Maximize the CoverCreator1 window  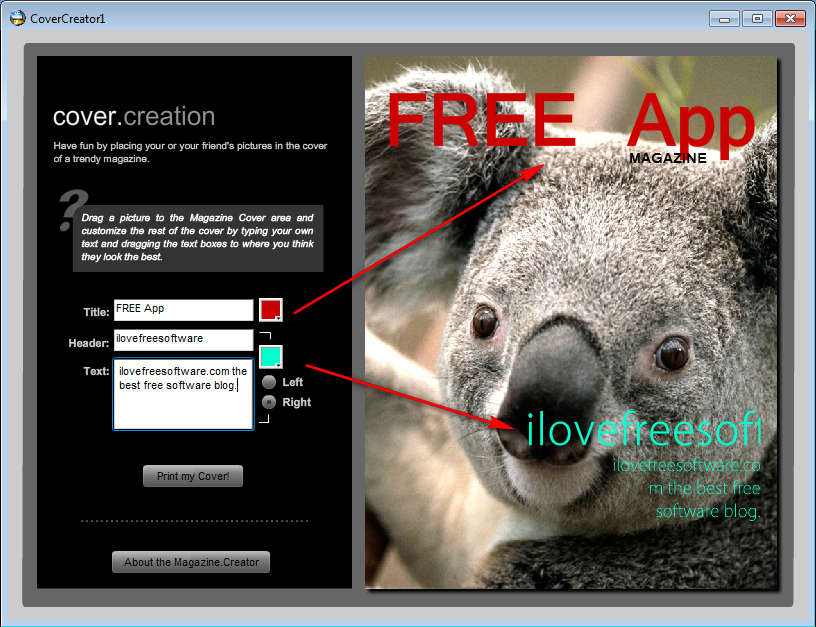[757, 19]
